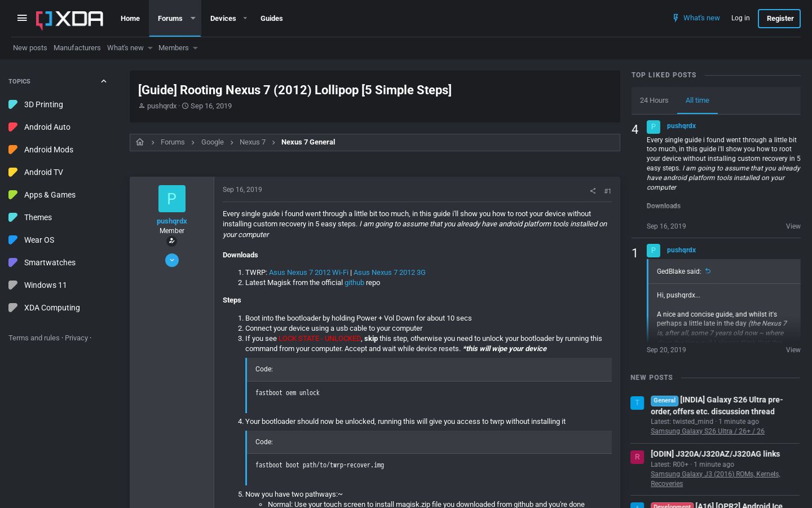The height and width of the screenshot is (508, 812).
Task: Expand pushqrdx user details chevron
Action: (172, 260)
